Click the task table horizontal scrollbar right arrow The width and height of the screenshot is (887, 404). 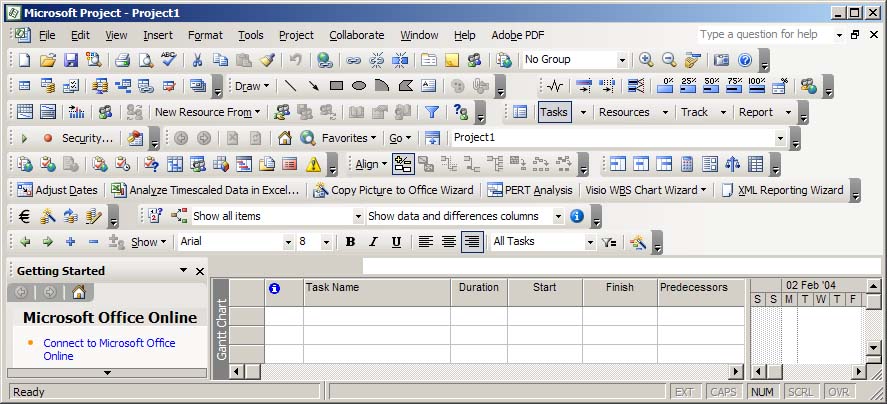click(x=735, y=372)
